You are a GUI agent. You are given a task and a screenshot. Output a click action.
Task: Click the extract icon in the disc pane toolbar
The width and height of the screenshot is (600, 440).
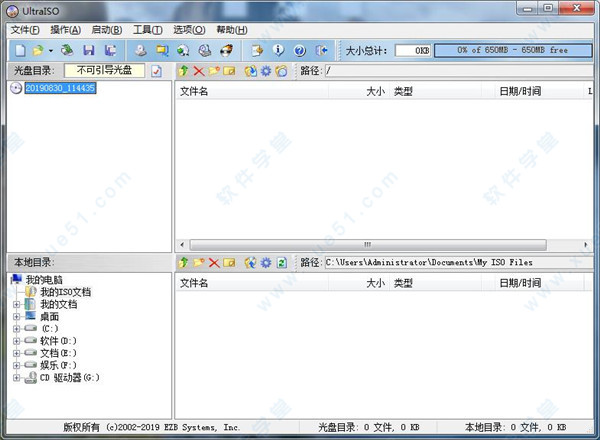click(x=251, y=71)
